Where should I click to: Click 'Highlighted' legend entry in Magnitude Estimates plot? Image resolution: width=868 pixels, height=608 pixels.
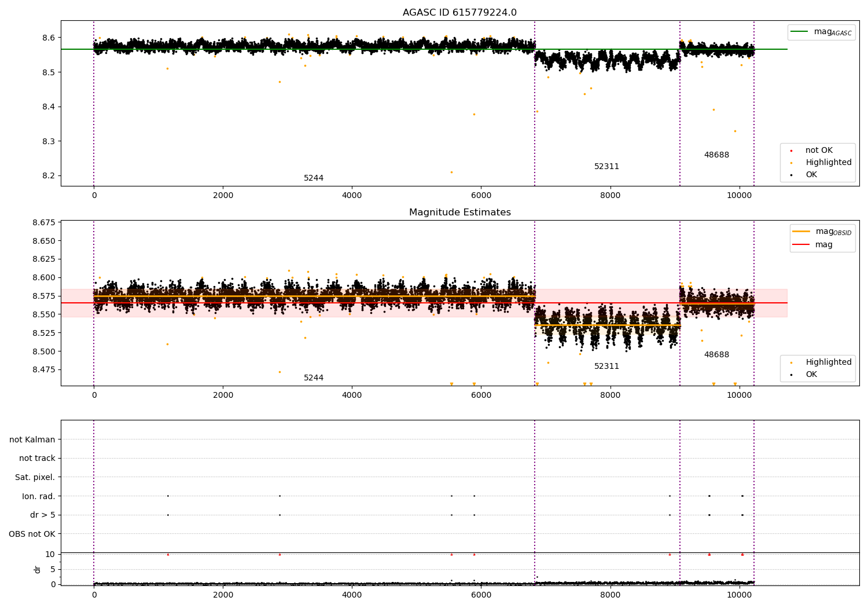tap(829, 362)
